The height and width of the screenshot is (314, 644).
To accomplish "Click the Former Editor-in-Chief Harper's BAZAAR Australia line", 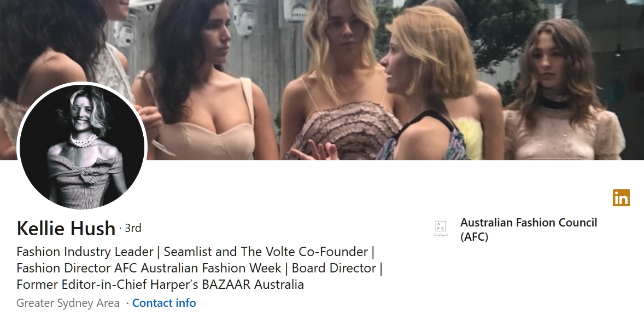I will (160, 284).
